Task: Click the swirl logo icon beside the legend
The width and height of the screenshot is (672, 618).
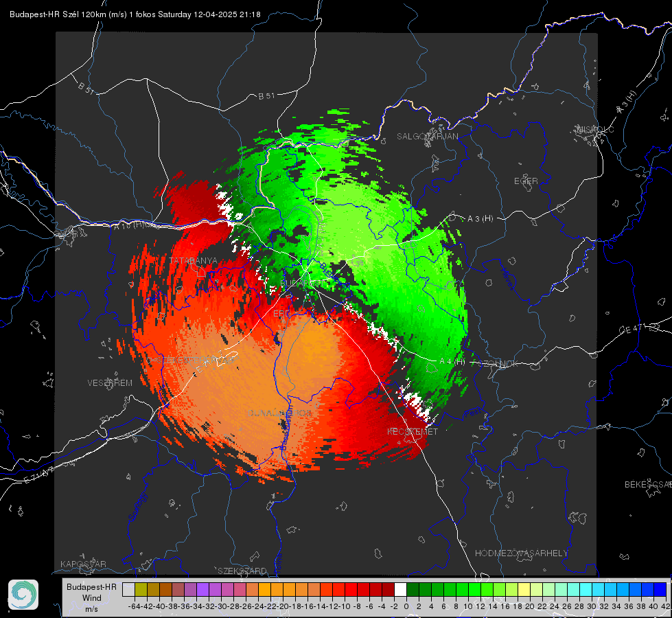Action: [x=23, y=595]
